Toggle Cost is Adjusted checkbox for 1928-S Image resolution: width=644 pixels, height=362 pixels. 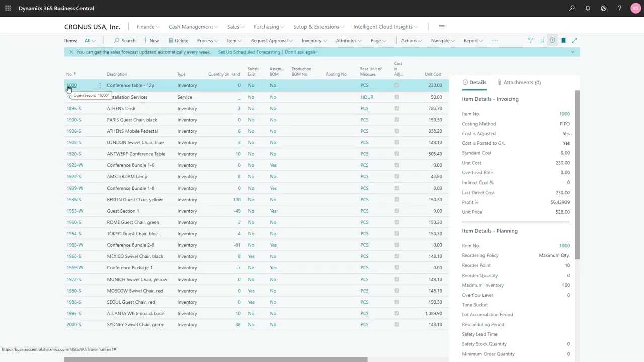point(397,176)
